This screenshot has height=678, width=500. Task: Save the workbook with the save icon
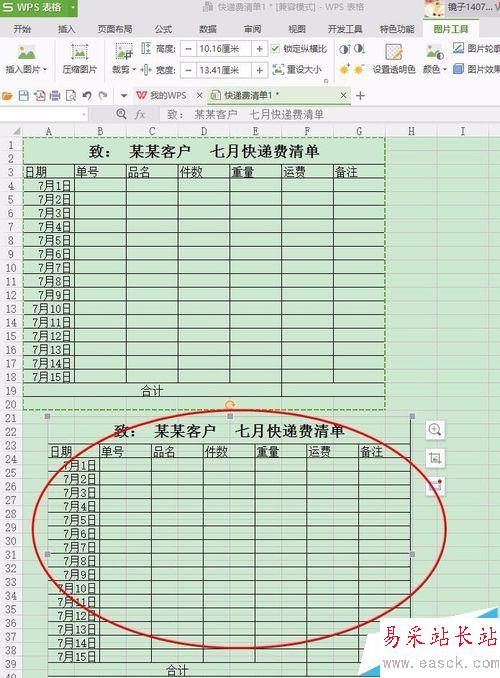pos(23,96)
